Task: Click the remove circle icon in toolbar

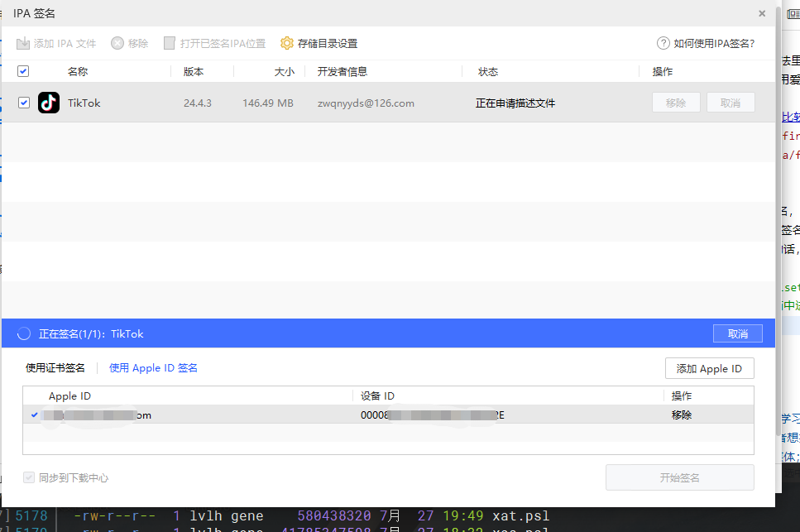Action: coord(117,43)
